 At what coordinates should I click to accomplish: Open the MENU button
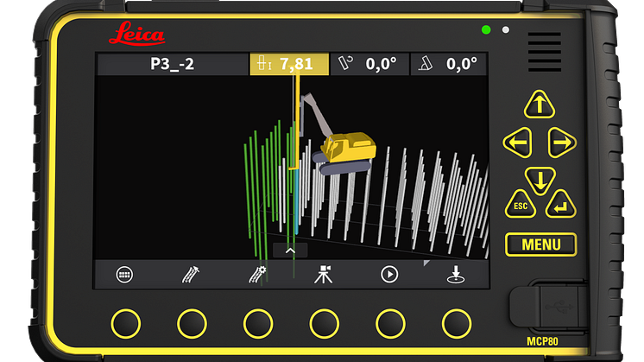tap(541, 245)
